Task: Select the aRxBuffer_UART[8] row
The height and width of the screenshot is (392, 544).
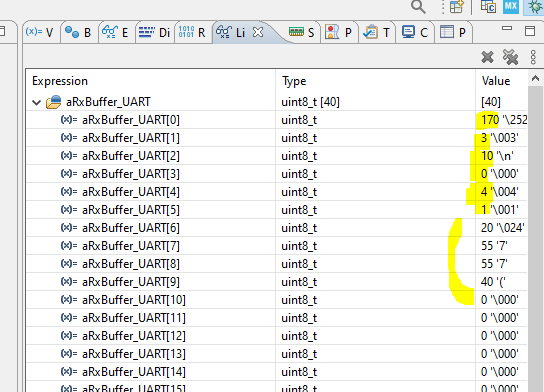Action: coord(277,264)
